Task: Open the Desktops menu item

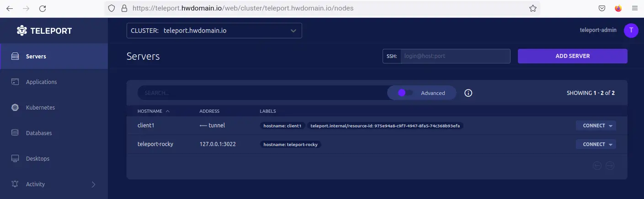Action: 54,159
